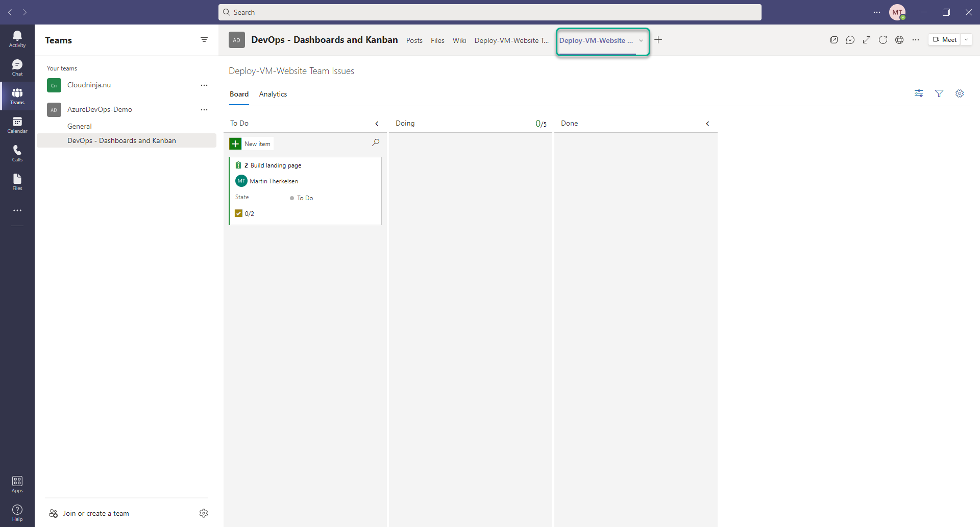Open the Calendar app
The width and height of the screenshot is (980, 527).
17,125
